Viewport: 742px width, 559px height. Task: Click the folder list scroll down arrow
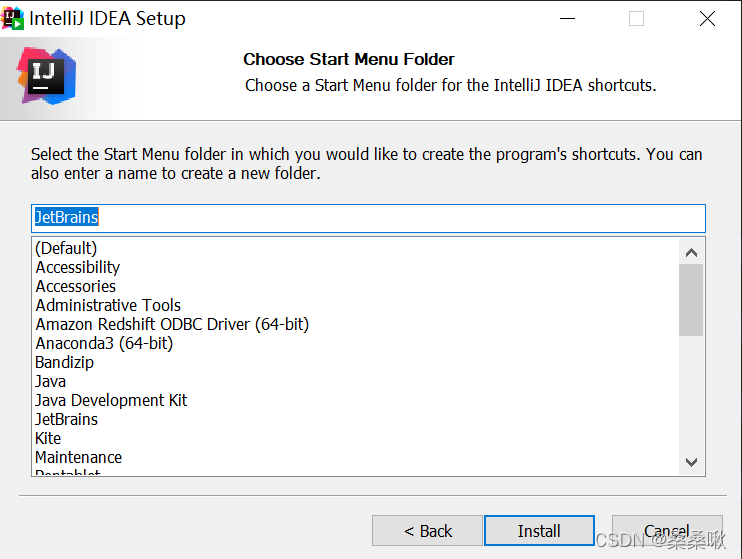pos(691,462)
